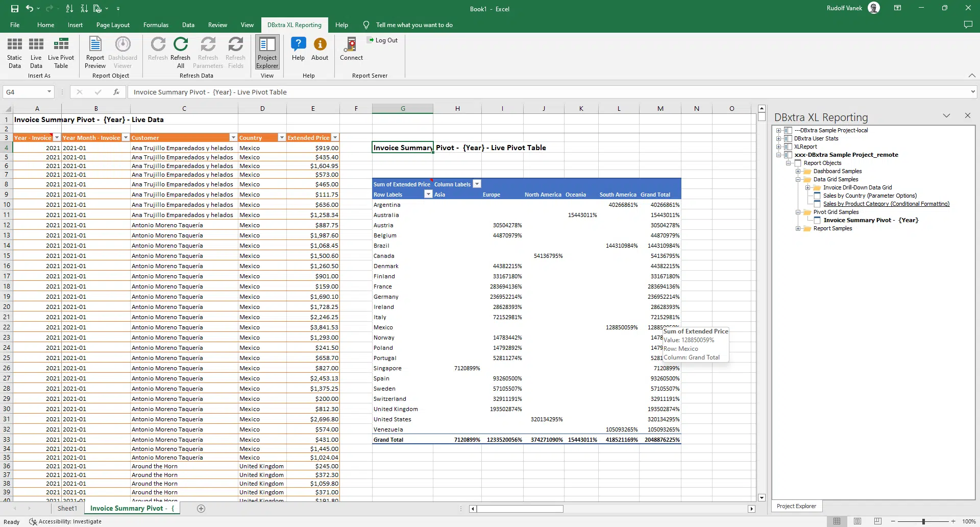This screenshot has height=527, width=980.
Task: Click the lightbulb Tell me icon
Action: coord(366,25)
